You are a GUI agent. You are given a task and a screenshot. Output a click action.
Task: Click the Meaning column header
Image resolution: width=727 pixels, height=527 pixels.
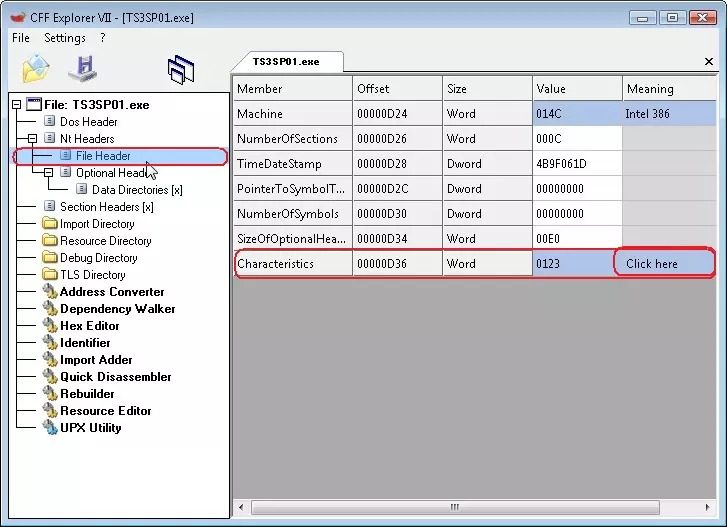point(670,89)
